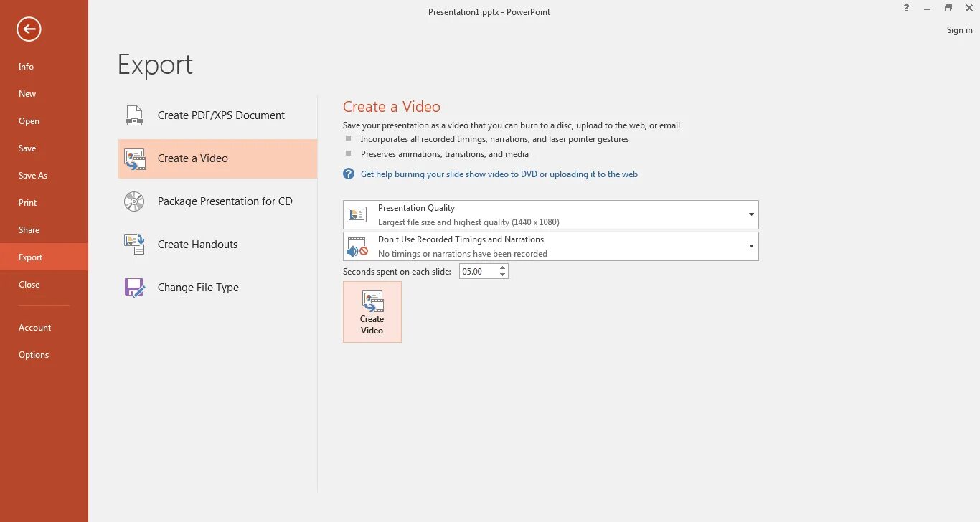The image size is (980, 522).
Task: Click the Create Handouts icon
Action: click(x=134, y=245)
